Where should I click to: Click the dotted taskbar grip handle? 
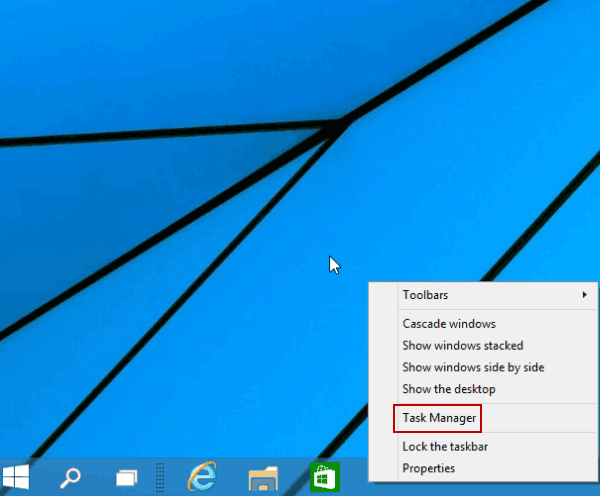click(x=160, y=477)
